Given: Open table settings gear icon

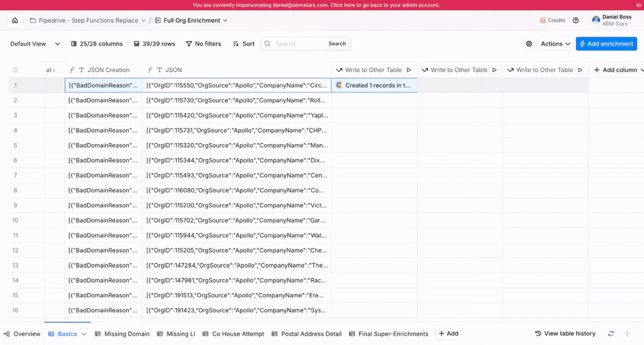Looking at the screenshot, I should (x=529, y=44).
